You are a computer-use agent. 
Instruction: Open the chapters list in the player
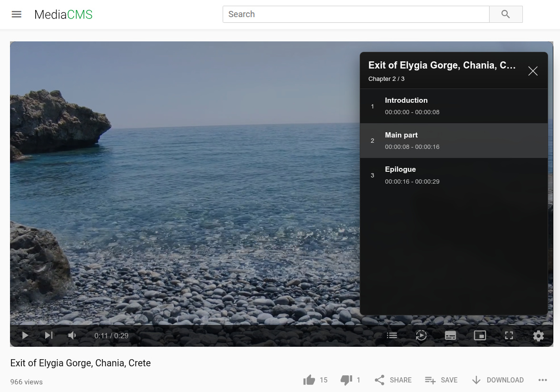pos(392,335)
